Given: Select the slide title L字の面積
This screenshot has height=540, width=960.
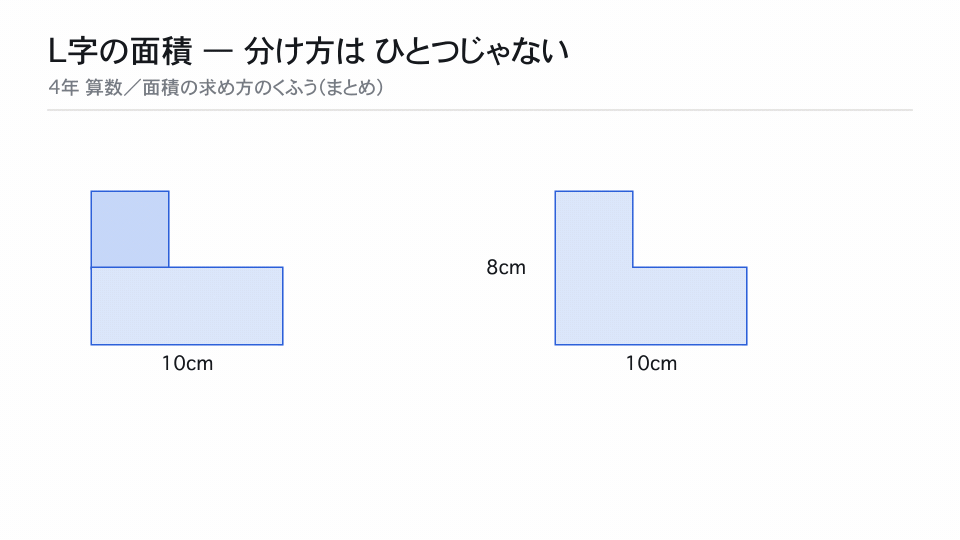Looking at the screenshot, I should click(120, 51).
